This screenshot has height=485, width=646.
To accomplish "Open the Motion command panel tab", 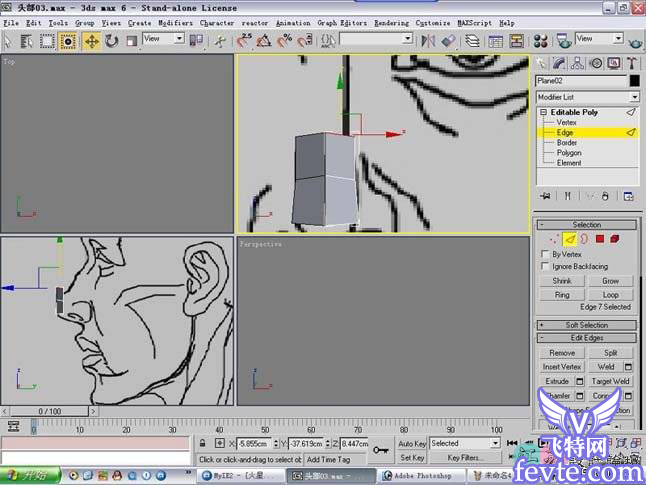I will [597, 63].
